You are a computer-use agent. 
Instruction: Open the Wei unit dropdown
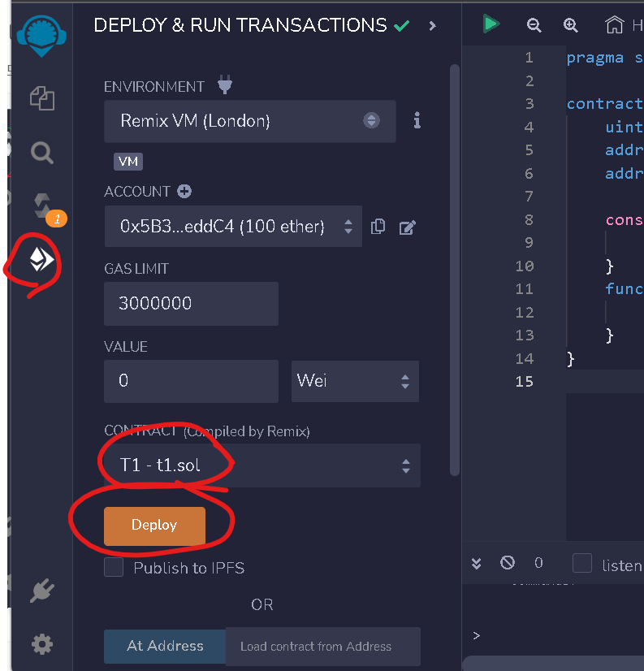click(x=355, y=381)
